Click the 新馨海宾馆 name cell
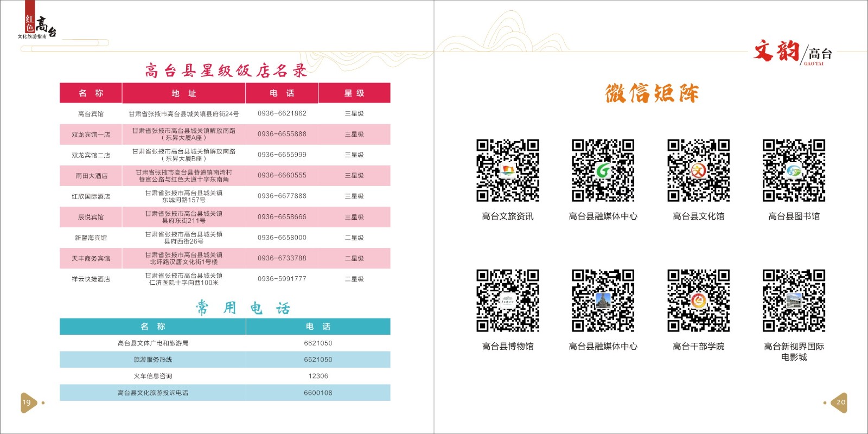 [91, 238]
